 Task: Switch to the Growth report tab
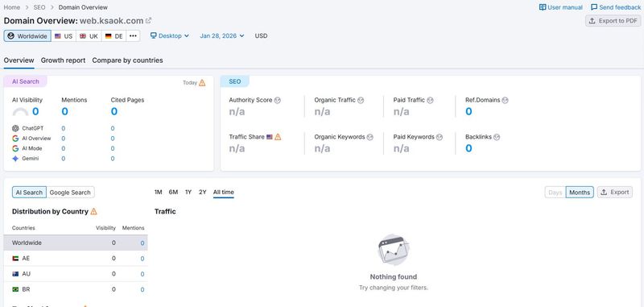[x=64, y=60]
